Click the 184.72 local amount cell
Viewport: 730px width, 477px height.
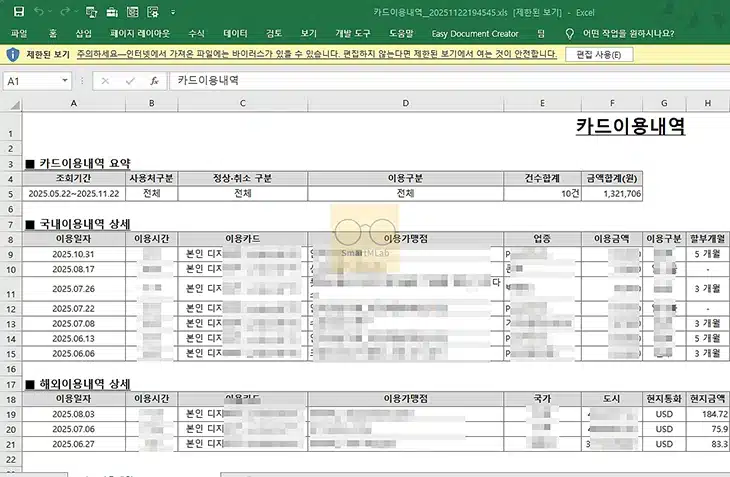(708, 414)
